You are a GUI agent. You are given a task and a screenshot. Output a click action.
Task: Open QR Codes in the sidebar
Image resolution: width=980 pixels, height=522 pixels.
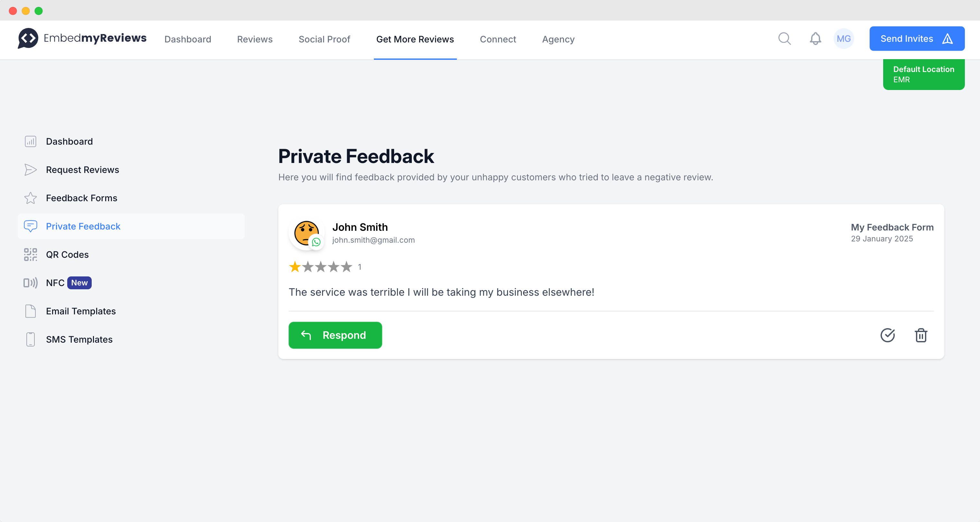pos(67,255)
